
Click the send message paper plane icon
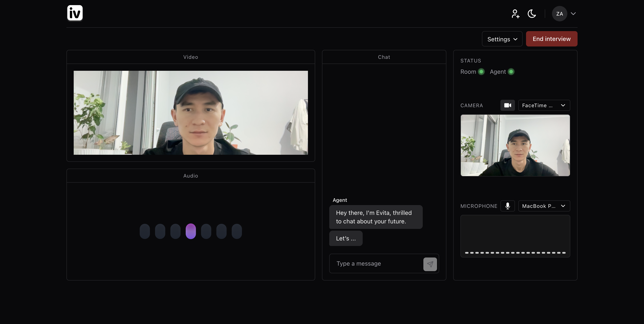tap(430, 264)
